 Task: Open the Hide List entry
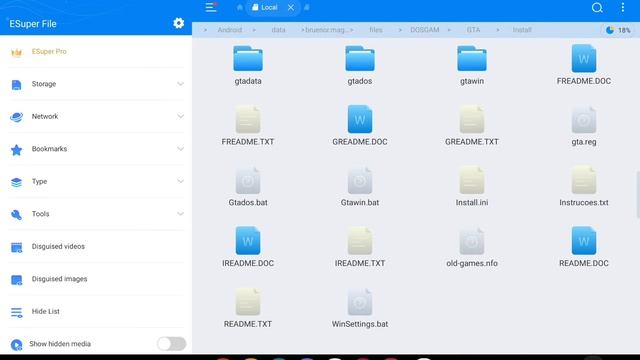[x=96, y=311]
